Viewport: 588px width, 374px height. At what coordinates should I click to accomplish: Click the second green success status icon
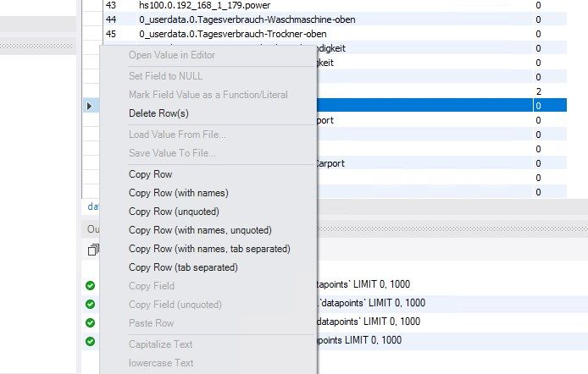pos(90,303)
